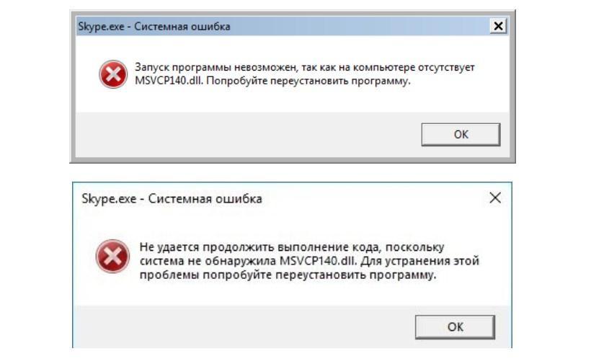Select the "Запуск программы невозможен" message line
591x364 pixels.
[x=305, y=68]
